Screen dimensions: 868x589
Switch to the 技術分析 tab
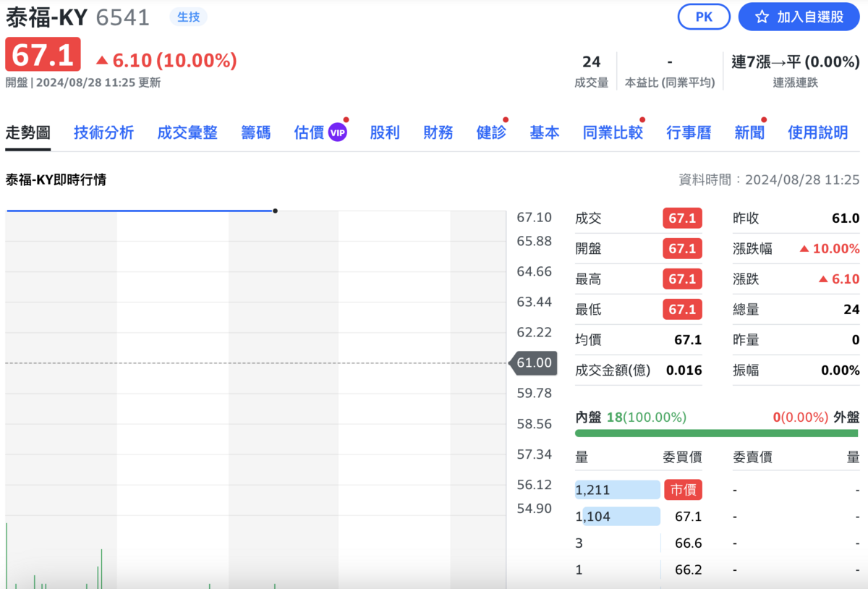(x=103, y=132)
